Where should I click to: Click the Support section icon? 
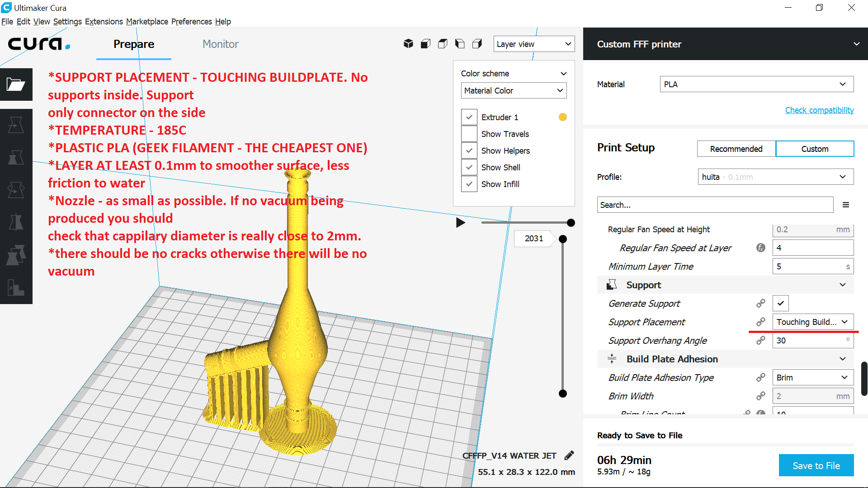(x=612, y=285)
